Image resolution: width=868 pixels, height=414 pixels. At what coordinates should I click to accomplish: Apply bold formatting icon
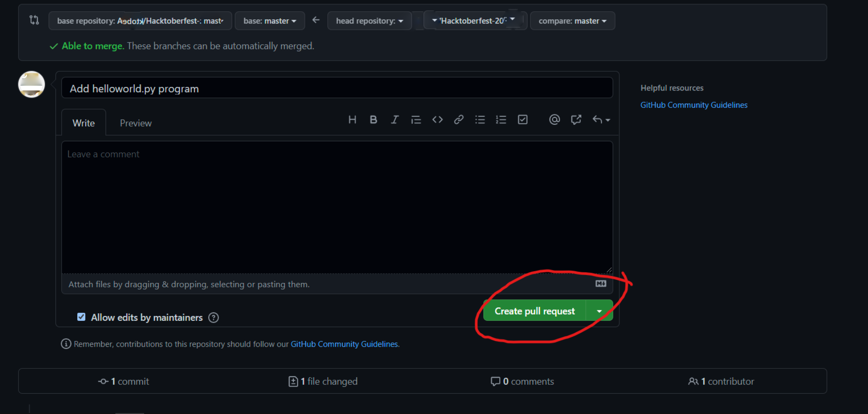click(373, 120)
